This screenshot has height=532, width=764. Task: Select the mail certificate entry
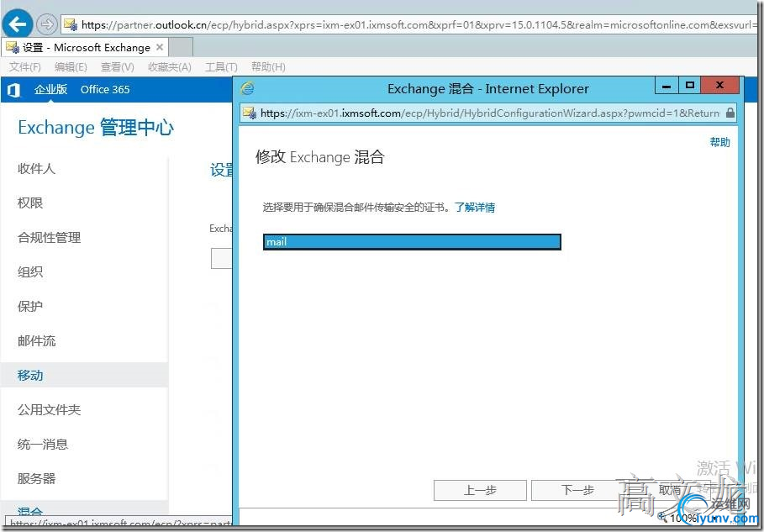click(412, 242)
